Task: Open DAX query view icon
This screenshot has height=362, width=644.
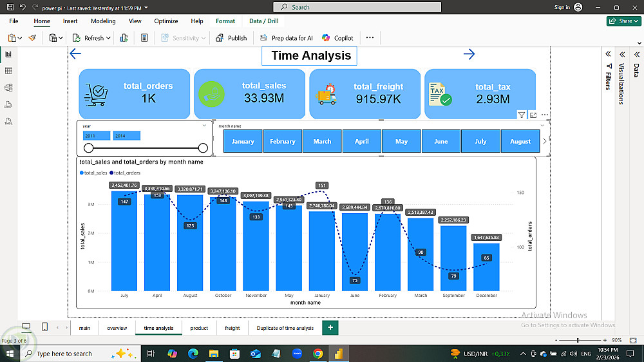Action: 8,104
